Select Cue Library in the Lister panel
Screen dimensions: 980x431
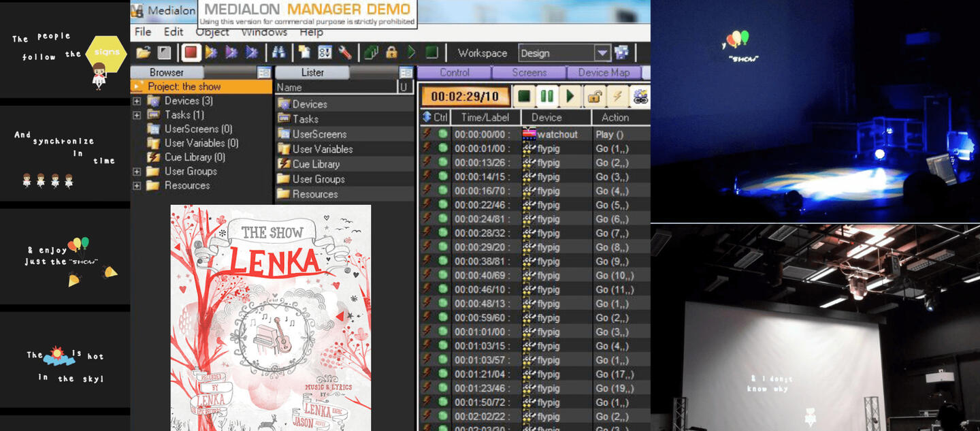[x=316, y=164]
